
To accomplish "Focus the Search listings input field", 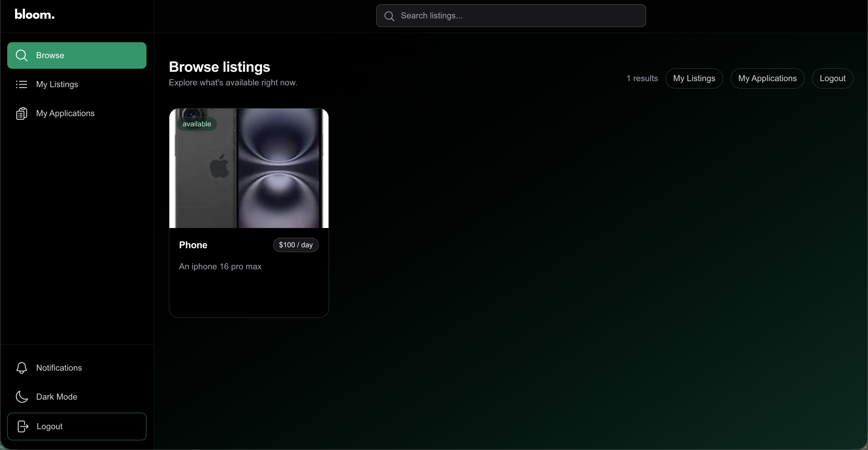I will click(x=519, y=16).
